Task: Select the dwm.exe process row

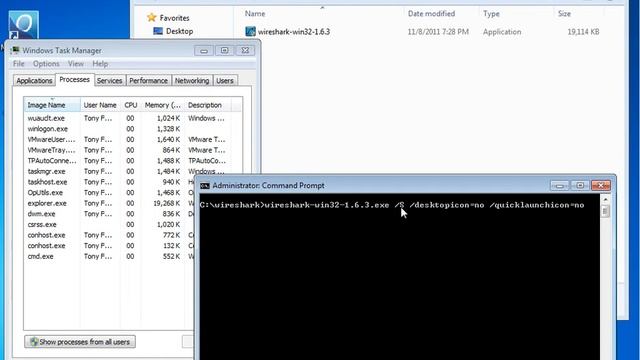Action: [109, 213]
